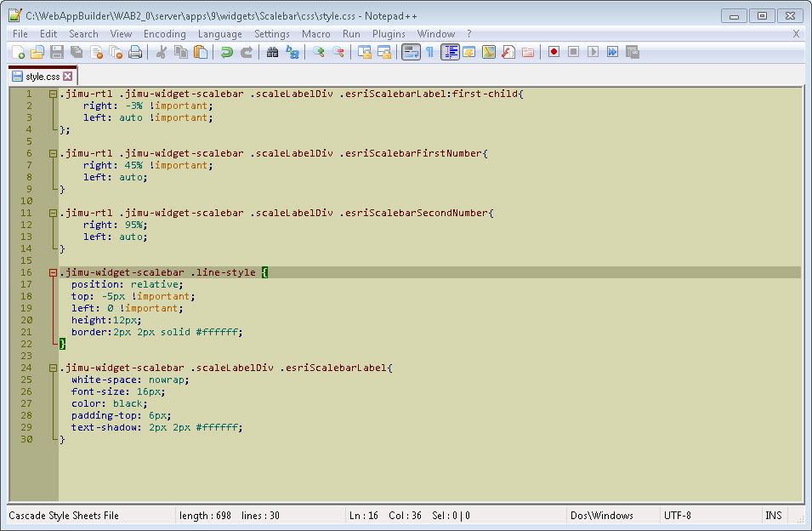
Task: Click the Cut scissors icon
Action: tap(161, 52)
